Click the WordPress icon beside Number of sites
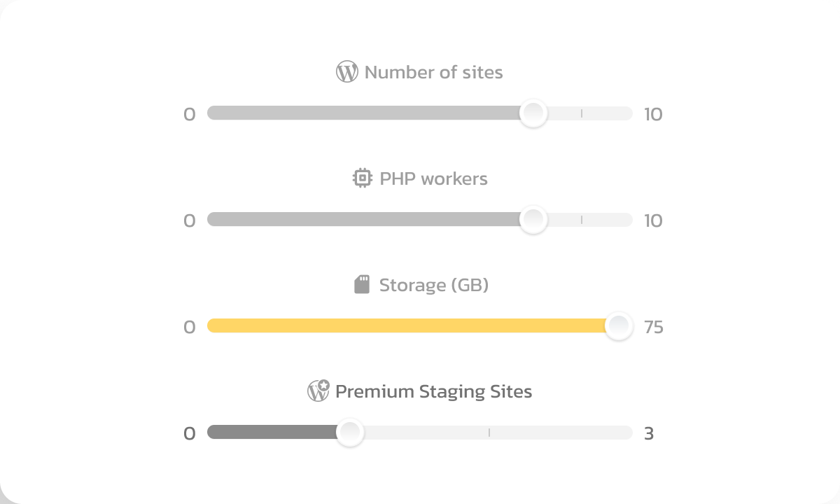 (346, 72)
